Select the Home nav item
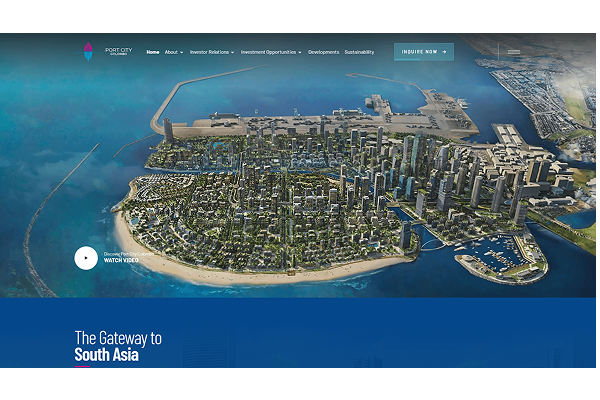Screen dimensions: 600x400 152,52
